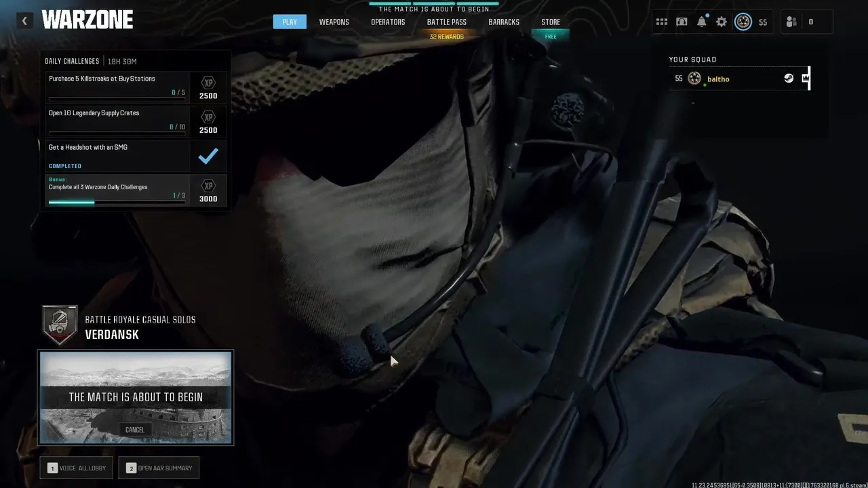Click the Battle Royale gas mask badge
The image size is (868, 488).
click(x=60, y=325)
